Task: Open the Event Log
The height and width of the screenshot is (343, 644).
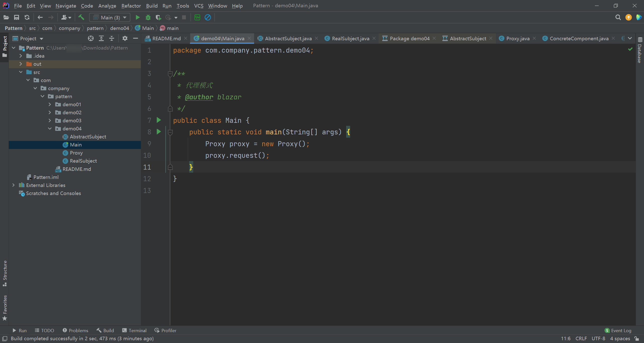Action: (x=618, y=330)
